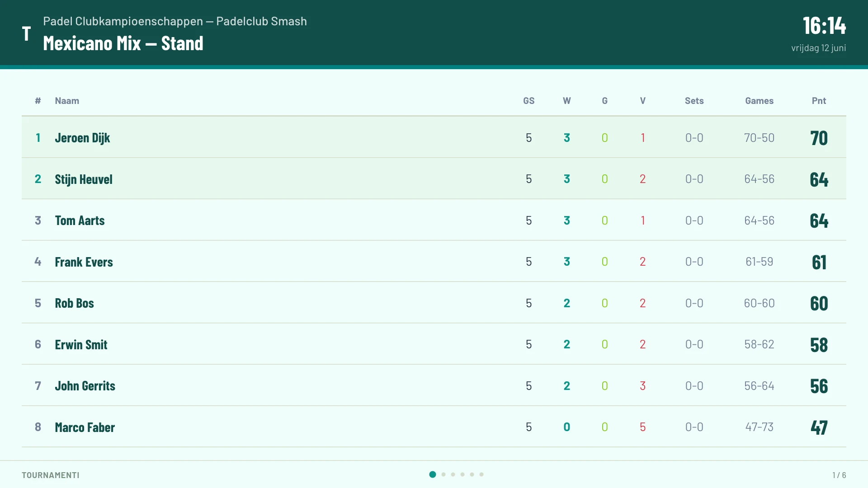This screenshot has height=488, width=868.
Task: Click Frank Evers' 61 points score
Action: tap(819, 262)
